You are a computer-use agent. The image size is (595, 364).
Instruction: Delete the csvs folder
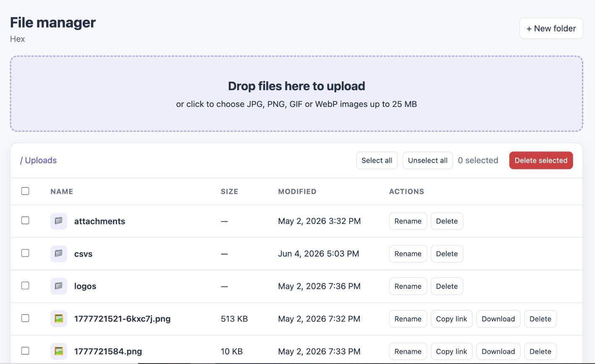(x=447, y=254)
